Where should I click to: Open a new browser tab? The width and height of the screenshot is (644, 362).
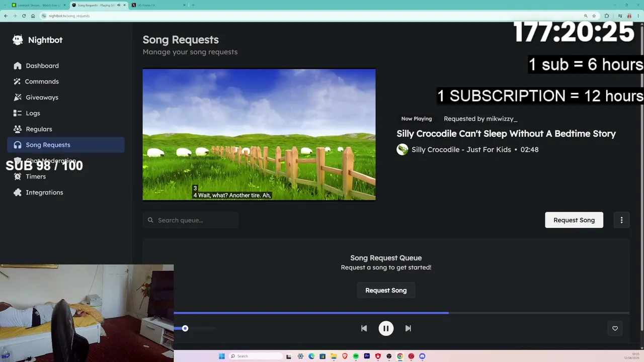[x=193, y=5]
